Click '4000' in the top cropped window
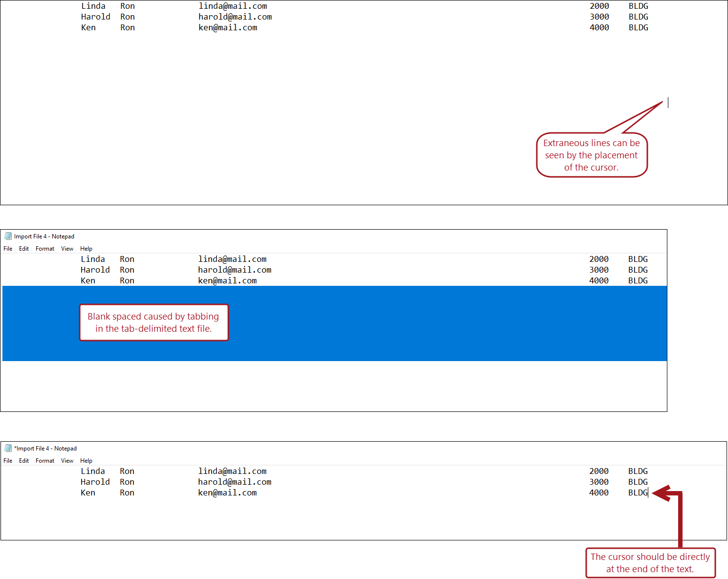Screen dimensions: 728x579 click(x=599, y=27)
